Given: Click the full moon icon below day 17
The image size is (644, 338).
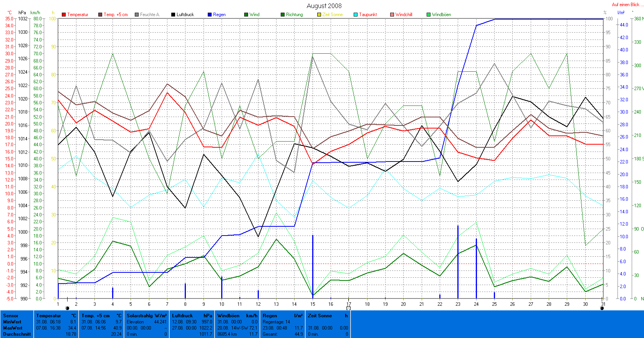Looking at the screenshot, I should coord(348,308).
